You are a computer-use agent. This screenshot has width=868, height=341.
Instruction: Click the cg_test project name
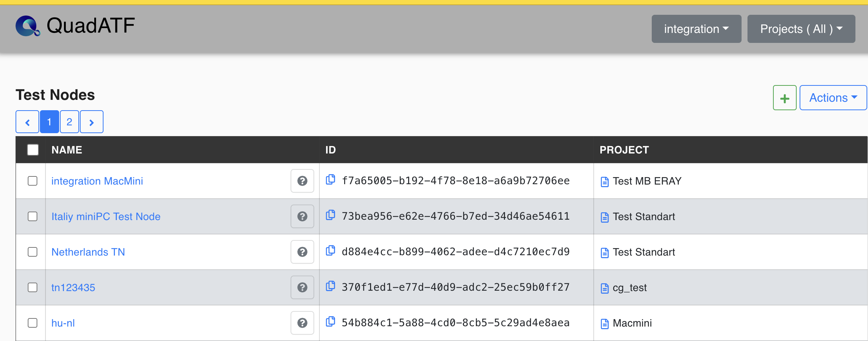630,287
